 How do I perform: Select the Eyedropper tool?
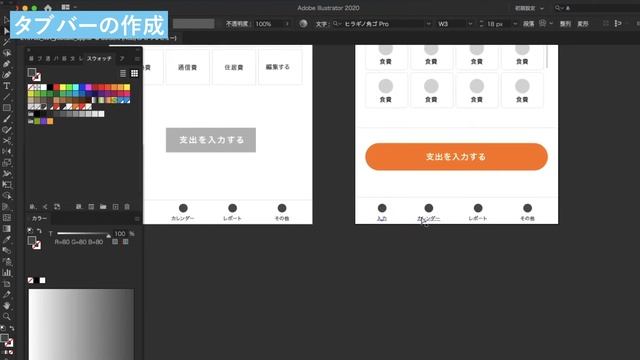(7, 240)
